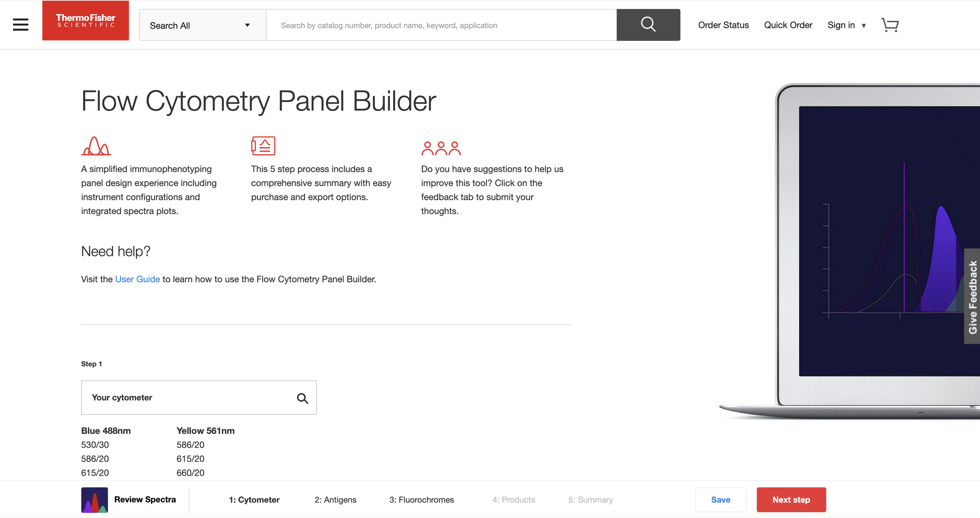
Task: Switch to the 3: Fluorochromes step
Action: click(421, 500)
